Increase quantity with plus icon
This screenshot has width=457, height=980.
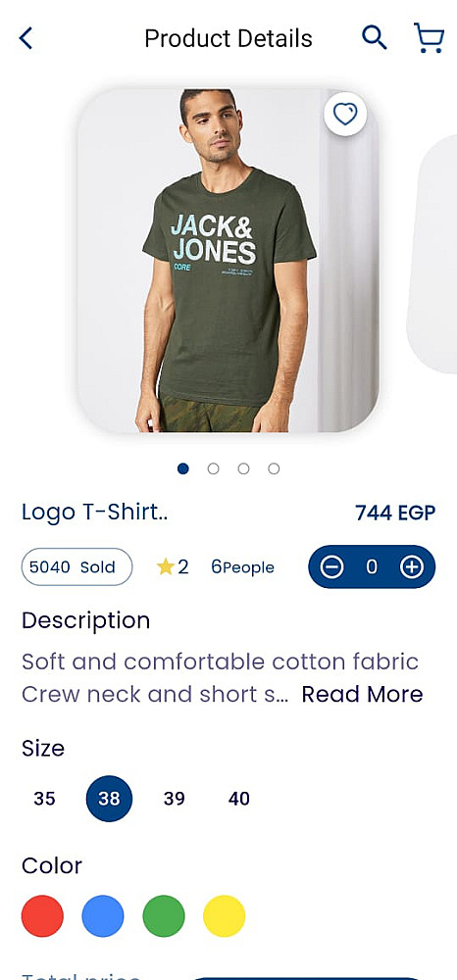[x=411, y=566]
